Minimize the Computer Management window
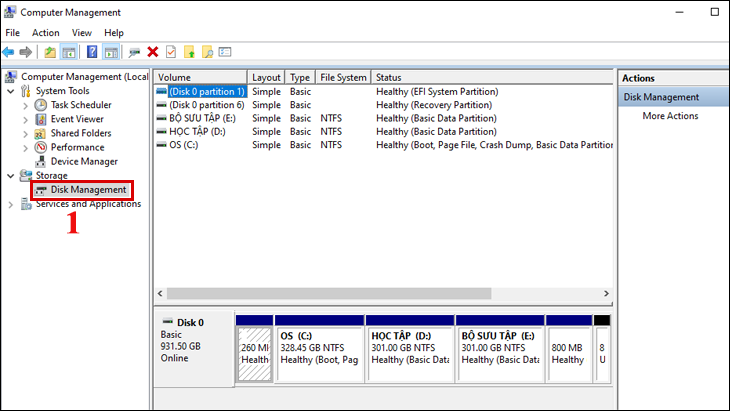730x411 pixels. click(679, 12)
